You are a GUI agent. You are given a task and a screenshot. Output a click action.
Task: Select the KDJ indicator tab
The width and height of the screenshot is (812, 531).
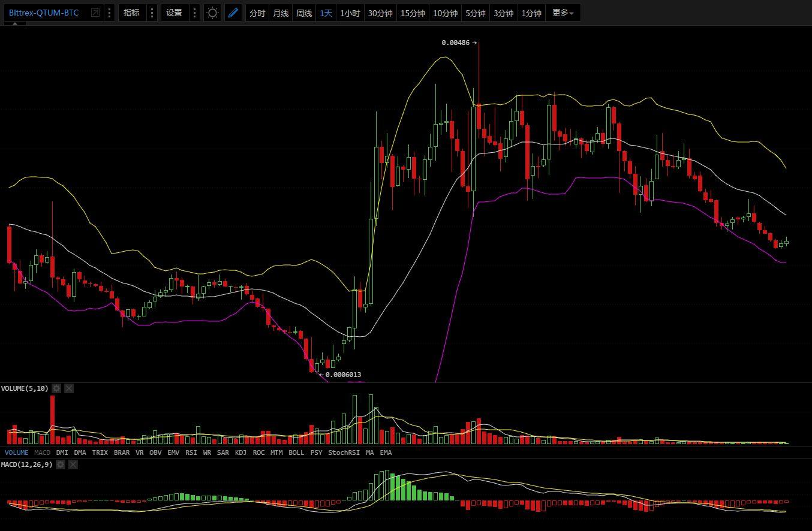240,452
